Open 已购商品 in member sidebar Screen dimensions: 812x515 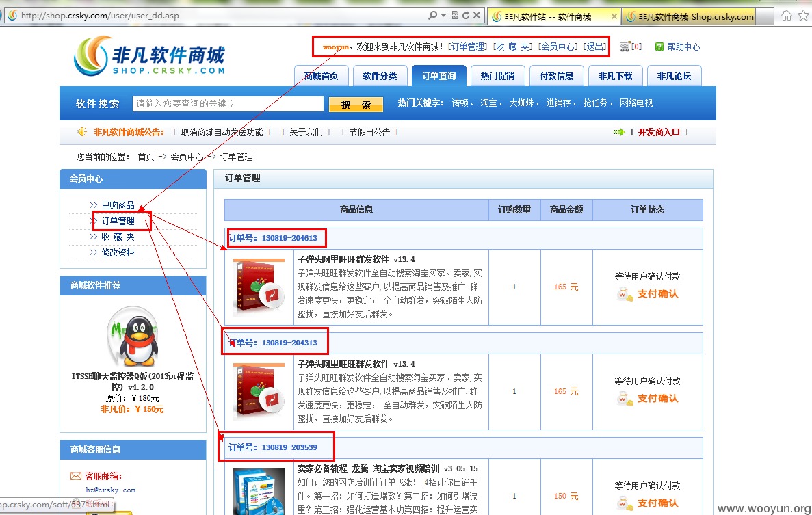(x=118, y=205)
